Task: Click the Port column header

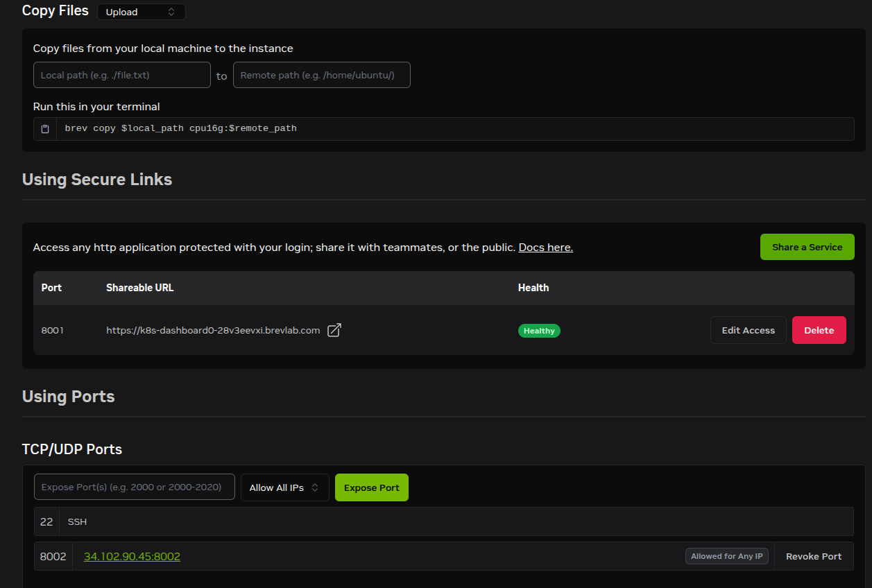Action: [51, 288]
